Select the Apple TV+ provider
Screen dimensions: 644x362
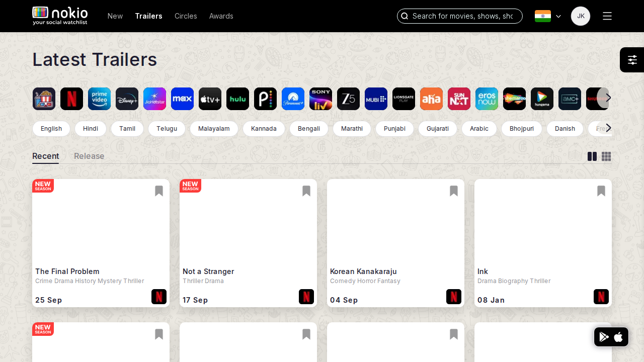[x=210, y=99]
